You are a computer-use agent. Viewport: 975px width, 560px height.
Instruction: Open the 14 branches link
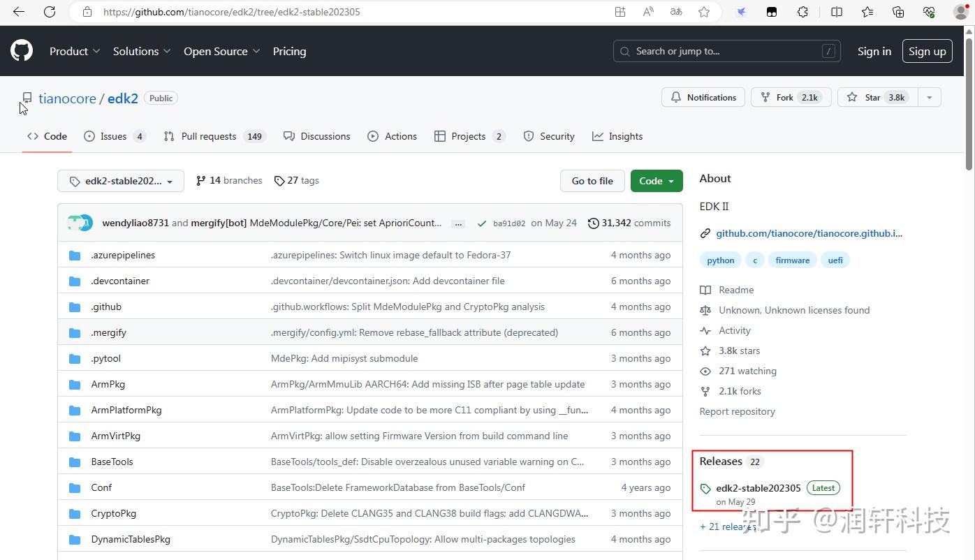(x=229, y=180)
